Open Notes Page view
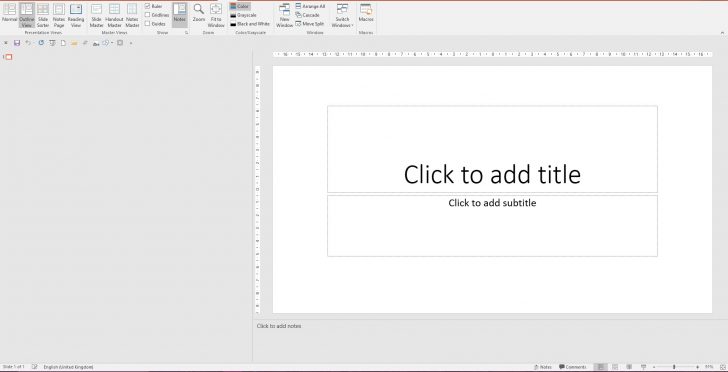The image size is (728, 372). coord(59,15)
